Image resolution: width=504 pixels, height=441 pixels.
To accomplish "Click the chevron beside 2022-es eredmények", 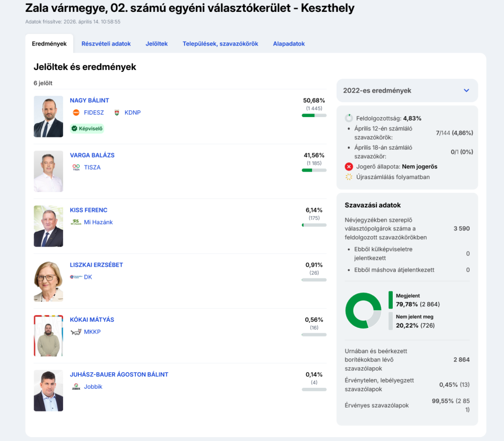I will coord(466,91).
